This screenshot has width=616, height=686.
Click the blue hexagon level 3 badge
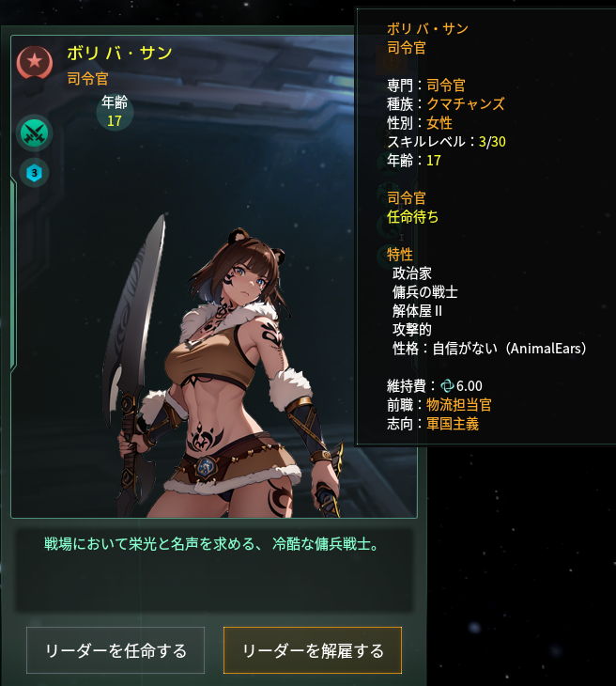click(x=34, y=173)
